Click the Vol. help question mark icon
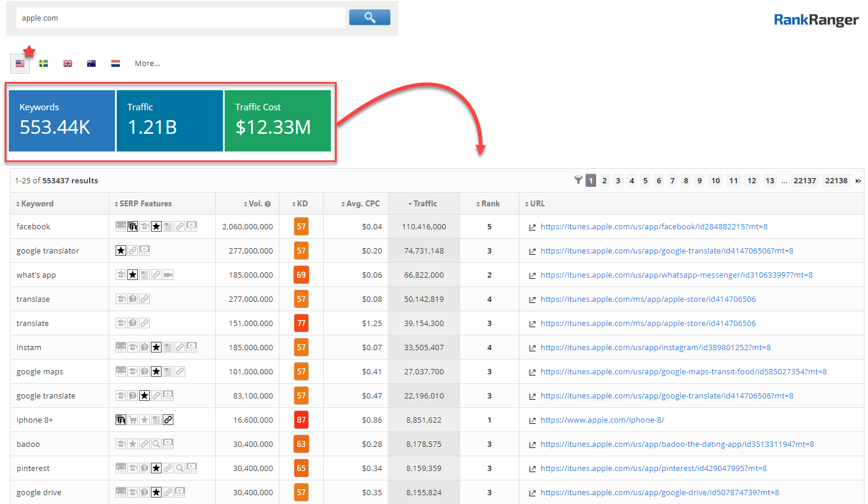Screen dimensions: 868x504 coord(268,204)
